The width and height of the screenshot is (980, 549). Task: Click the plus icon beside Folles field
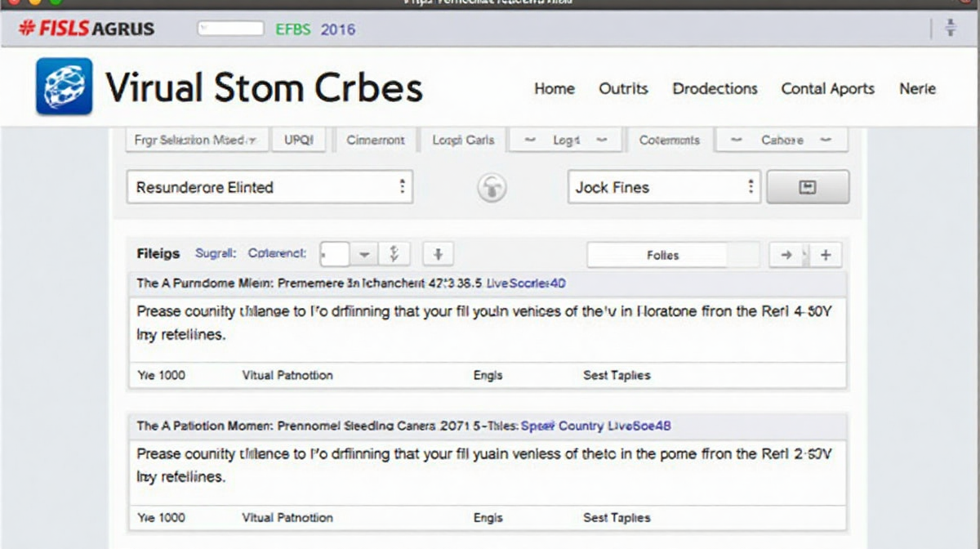pos(826,255)
